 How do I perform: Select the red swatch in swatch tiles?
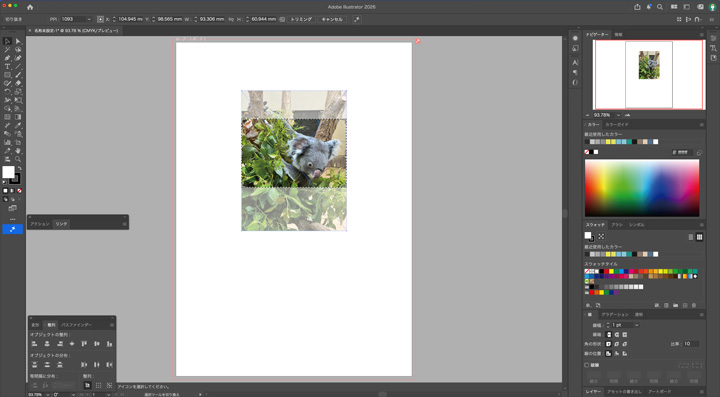pos(606,271)
